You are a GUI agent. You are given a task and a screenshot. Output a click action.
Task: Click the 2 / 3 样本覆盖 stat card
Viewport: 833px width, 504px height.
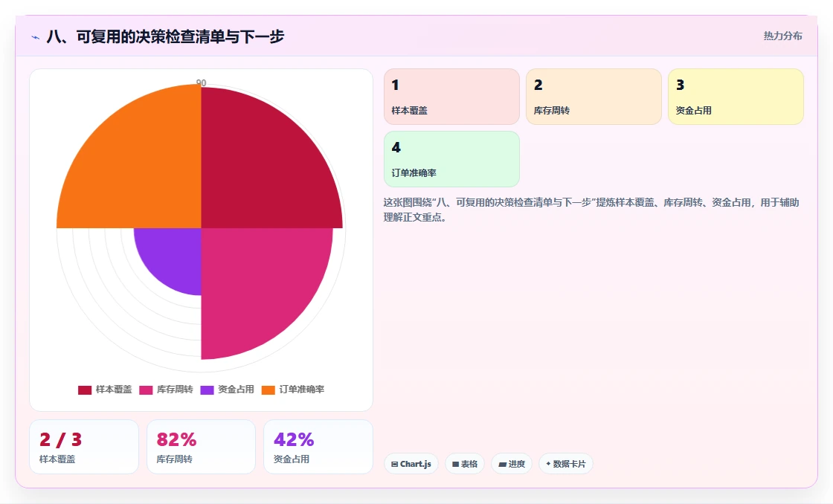click(x=84, y=447)
